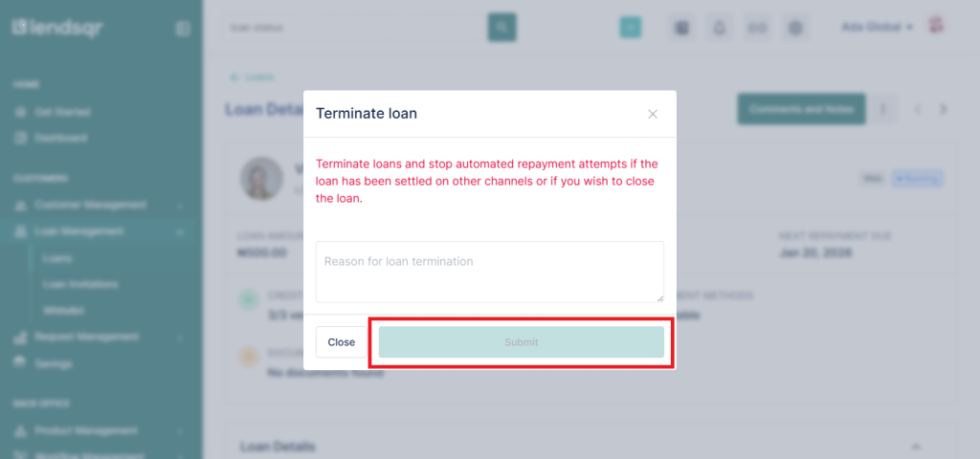This screenshot has width=980, height=459.
Task: Select Get Started in the sidebar
Action: click(62, 112)
